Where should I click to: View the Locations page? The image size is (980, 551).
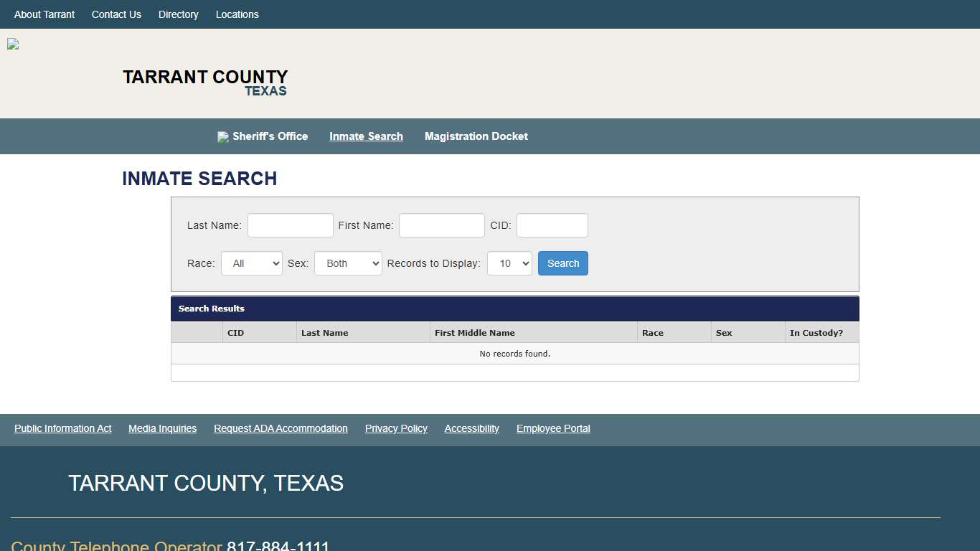click(x=237, y=14)
